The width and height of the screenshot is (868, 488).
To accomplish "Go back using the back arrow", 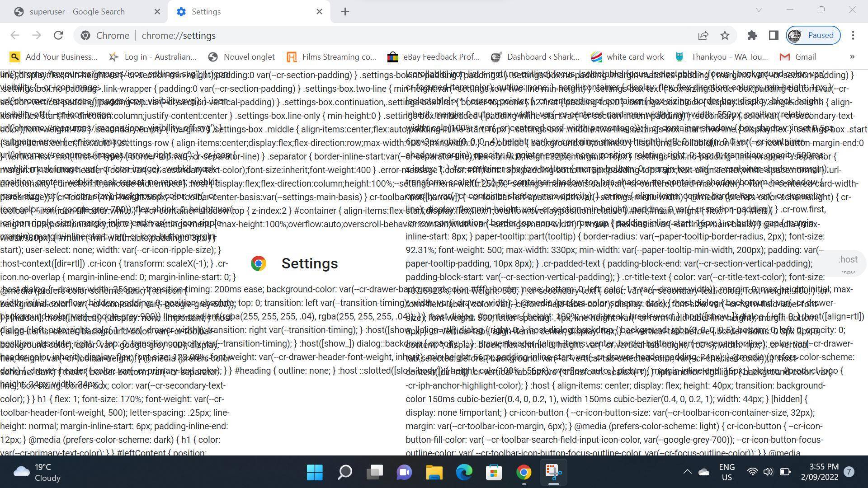I will 15,35.
